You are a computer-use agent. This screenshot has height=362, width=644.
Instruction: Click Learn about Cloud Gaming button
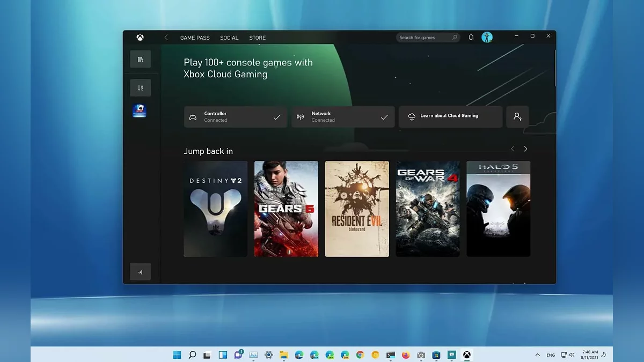[450, 116]
